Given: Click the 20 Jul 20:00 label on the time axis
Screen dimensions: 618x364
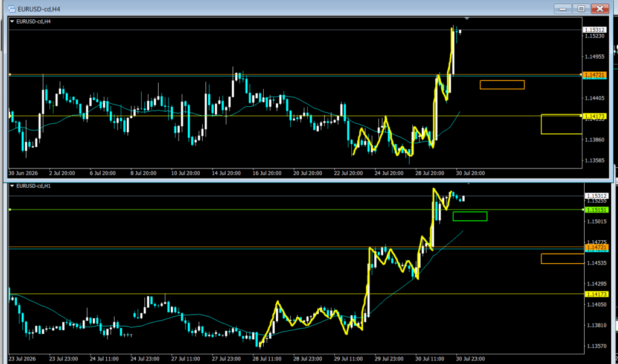Looking at the screenshot, I should point(307,173).
